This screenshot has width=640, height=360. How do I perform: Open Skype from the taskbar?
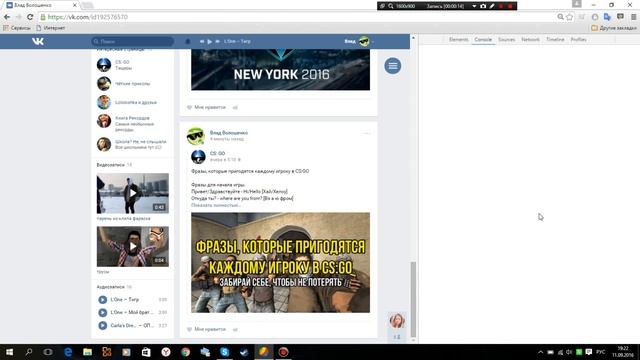224,352
